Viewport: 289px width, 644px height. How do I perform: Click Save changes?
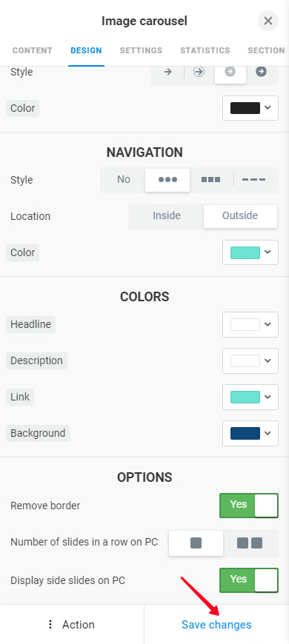click(216, 625)
